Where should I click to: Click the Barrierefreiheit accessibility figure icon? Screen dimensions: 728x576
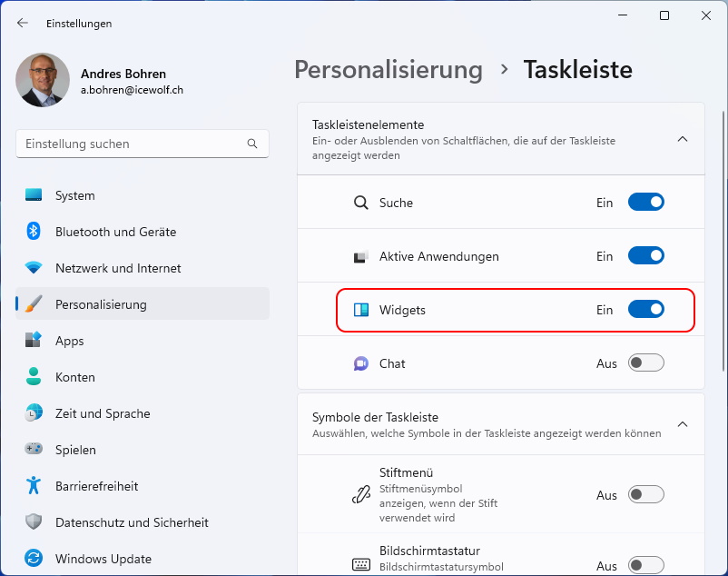(x=34, y=485)
